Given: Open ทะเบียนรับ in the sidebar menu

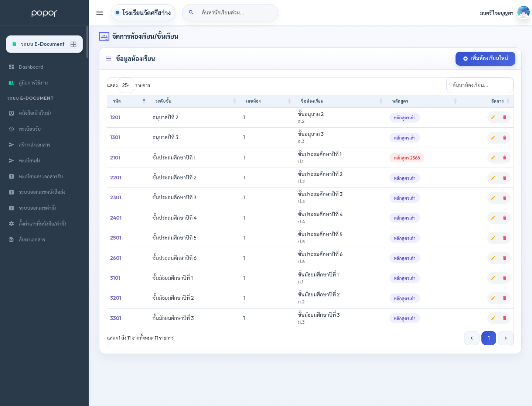Looking at the screenshot, I should click(30, 129).
